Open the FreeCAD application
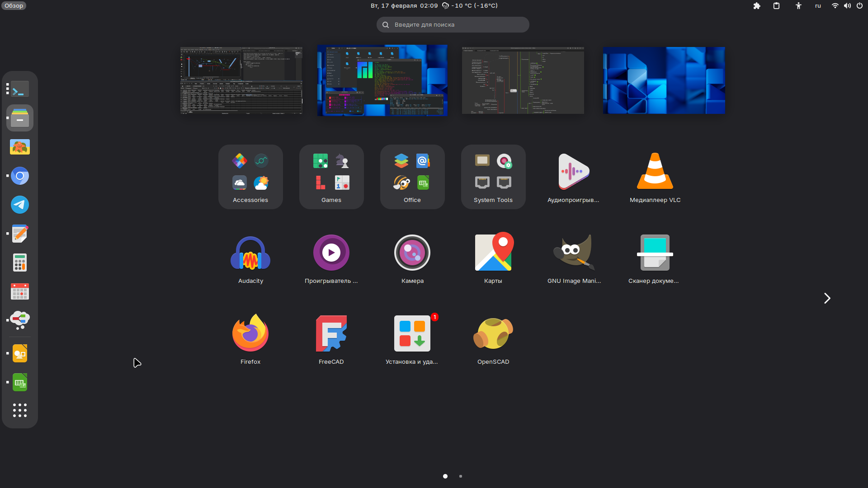The width and height of the screenshot is (868, 488). [x=331, y=334]
